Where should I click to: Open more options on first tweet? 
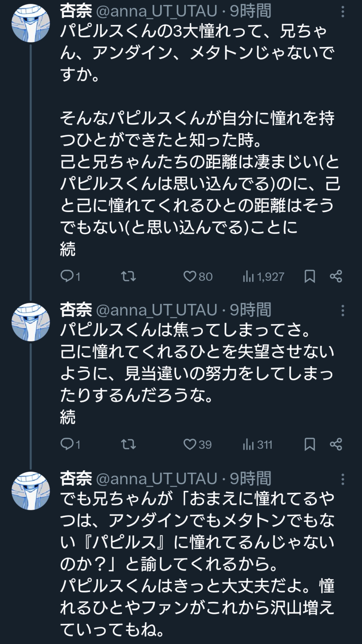[343, 12]
